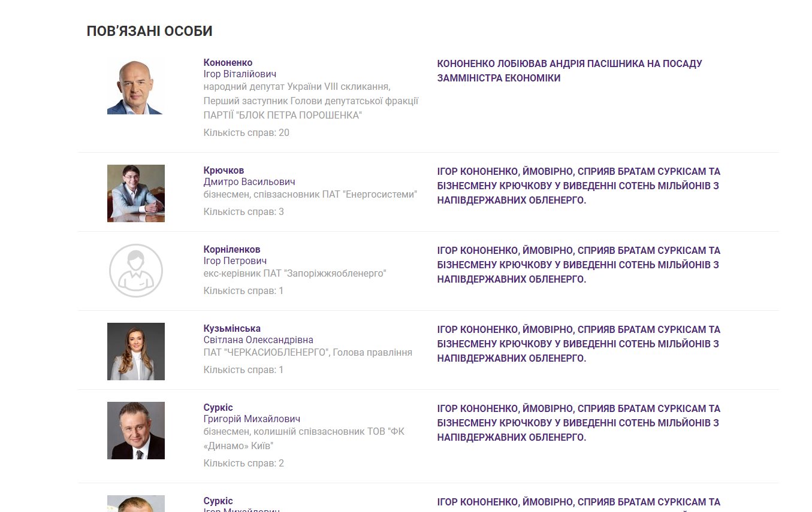Open the case headline next to Кузьмінська
This screenshot has width=812, height=512.
pos(578,344)
